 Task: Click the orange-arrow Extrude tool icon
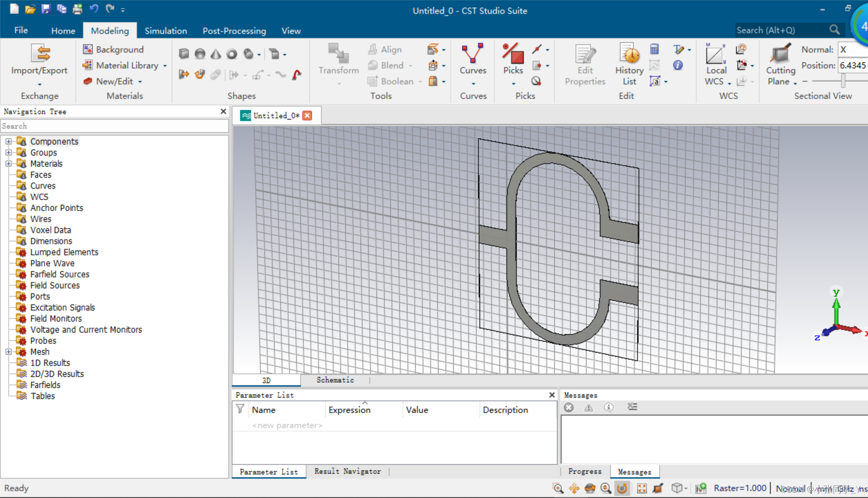tap(184, 74)
